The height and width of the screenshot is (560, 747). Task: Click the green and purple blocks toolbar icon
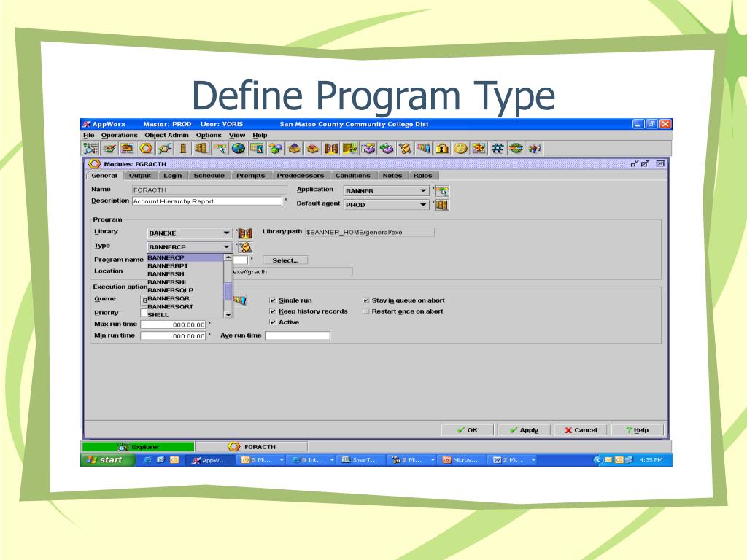point(275,149)
